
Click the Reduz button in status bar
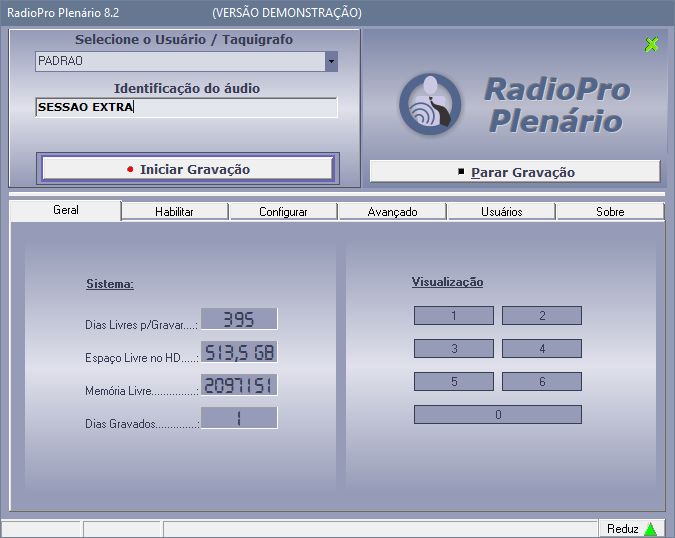point(631,529)
